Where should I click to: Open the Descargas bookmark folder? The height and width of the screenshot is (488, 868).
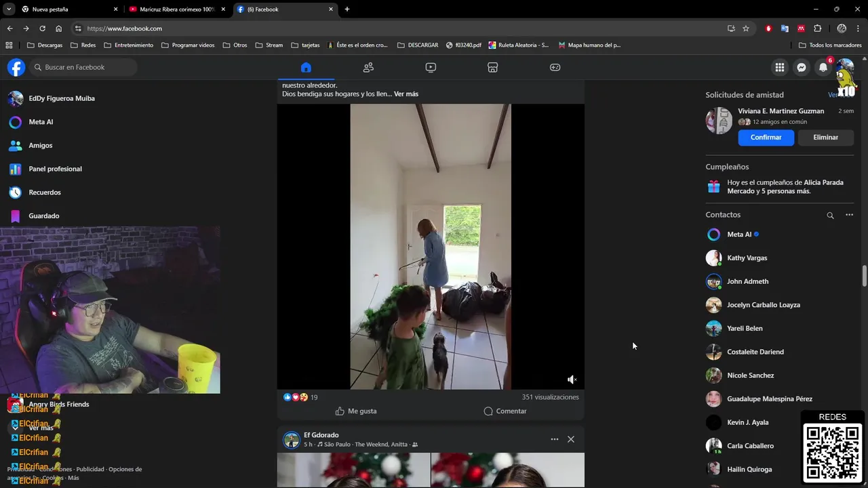point(45,45)
